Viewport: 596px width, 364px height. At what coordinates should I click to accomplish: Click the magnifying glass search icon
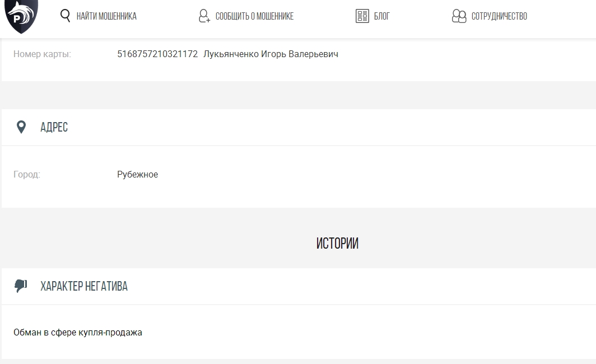tap(65, 16)
